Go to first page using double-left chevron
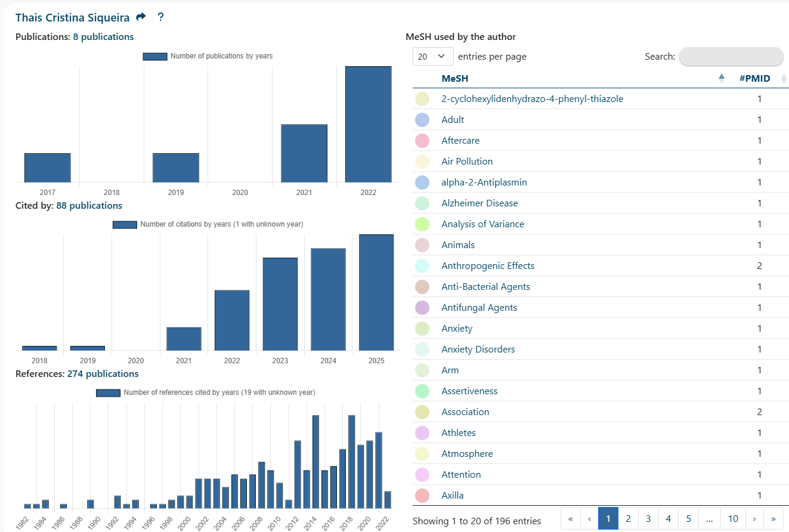The width and height of the screenshot is (789, 532). coord(571,519)
